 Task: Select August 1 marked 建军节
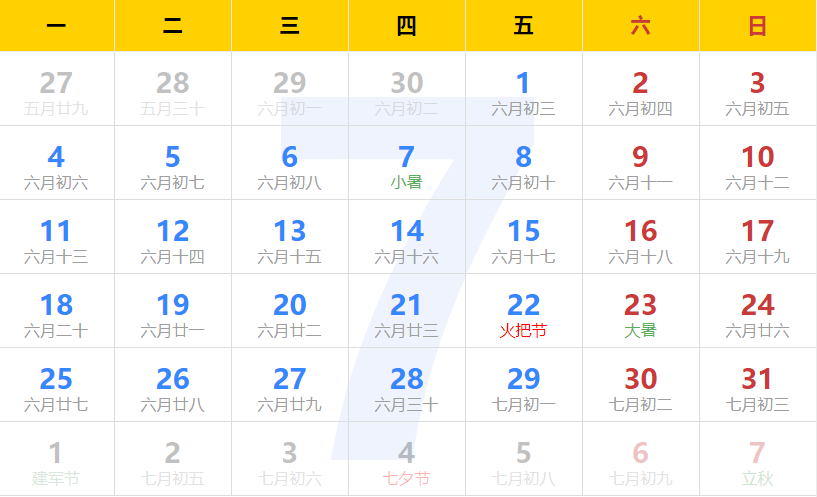click(56, 458)
